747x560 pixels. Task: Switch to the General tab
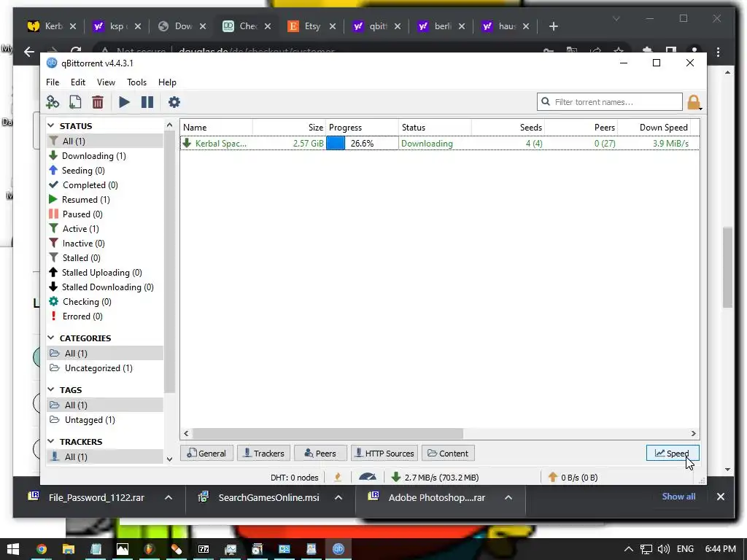coord(206,453)
